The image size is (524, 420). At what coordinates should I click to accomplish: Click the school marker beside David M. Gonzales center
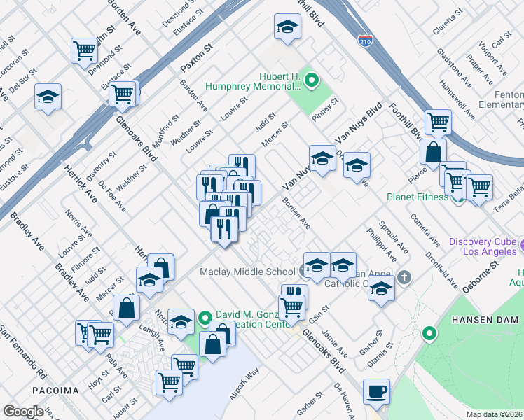point(181,323)
